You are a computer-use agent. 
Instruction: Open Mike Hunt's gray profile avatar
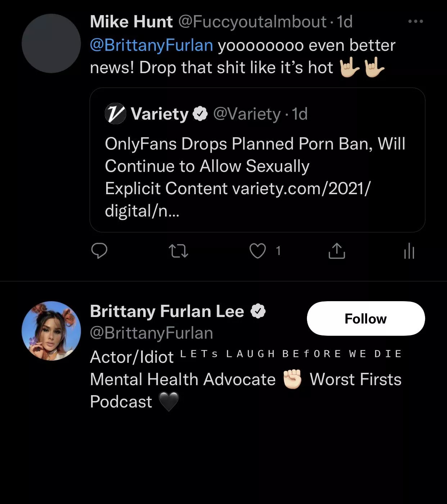(x=51, y=44)
